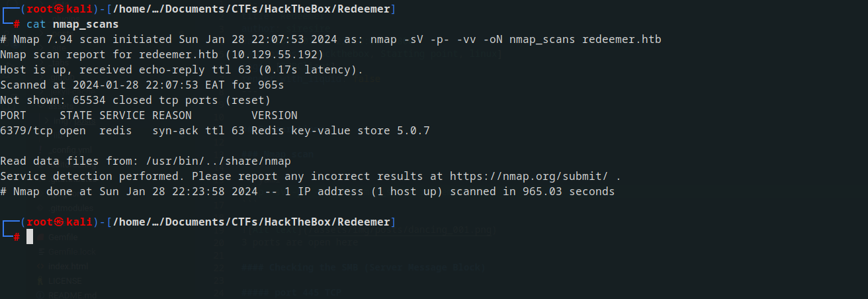Click the PORT column header

click(x=13, y=116)
